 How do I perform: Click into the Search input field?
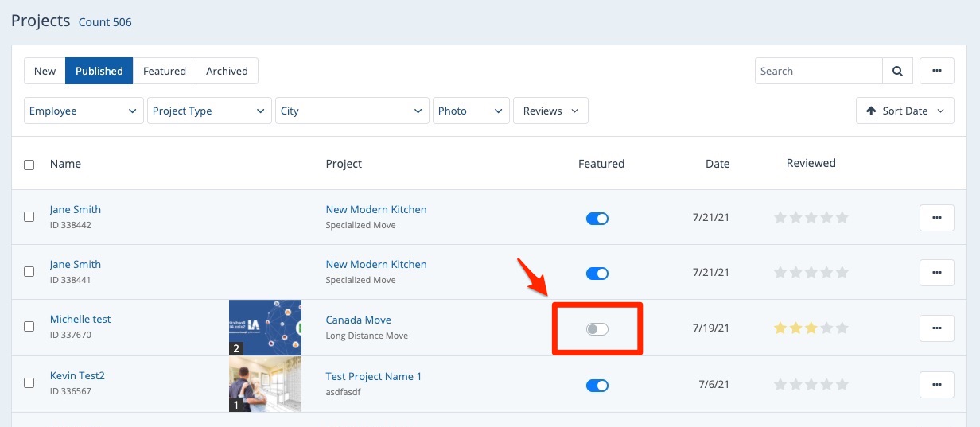(818, 71)
